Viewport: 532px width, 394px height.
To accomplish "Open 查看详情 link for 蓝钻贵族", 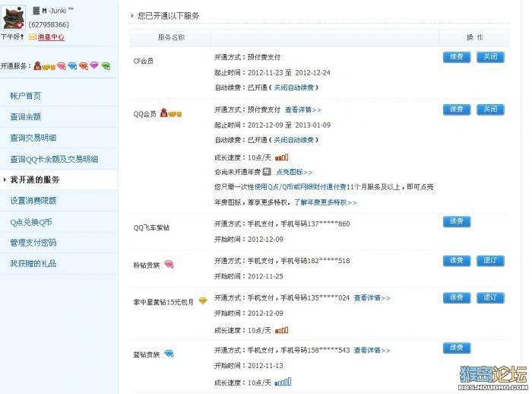I will pyautogui.click(x=372, y=350).
